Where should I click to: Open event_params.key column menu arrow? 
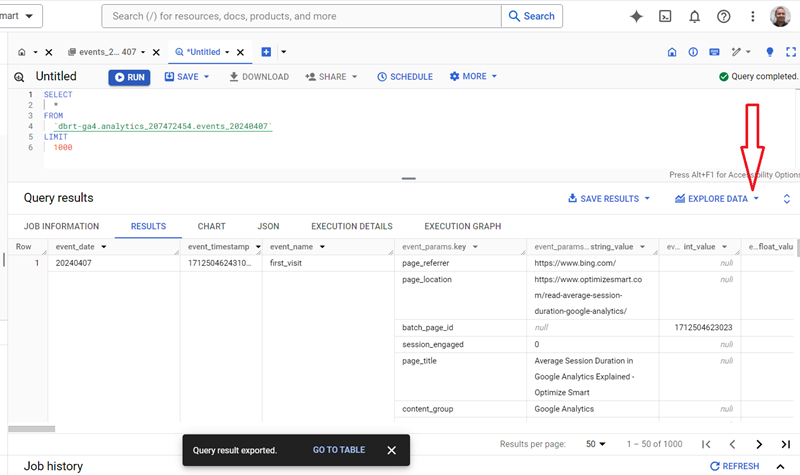[x=475, y=247]
